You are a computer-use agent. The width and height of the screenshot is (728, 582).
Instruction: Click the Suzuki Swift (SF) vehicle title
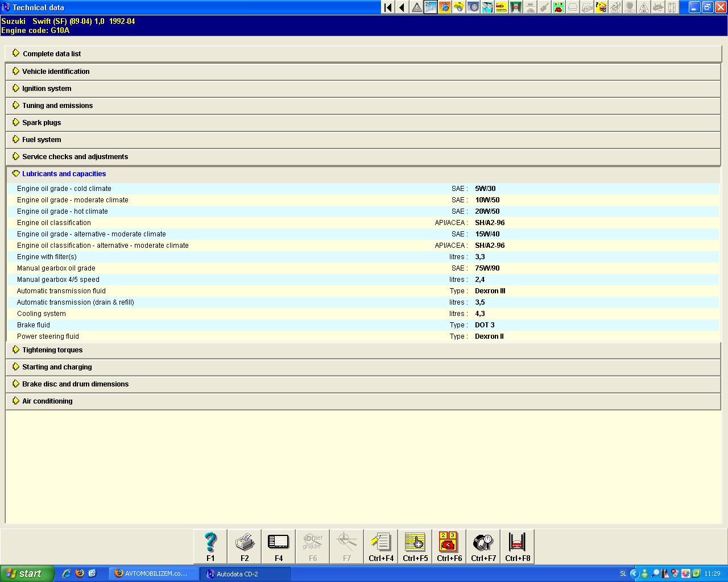(68, 21)
